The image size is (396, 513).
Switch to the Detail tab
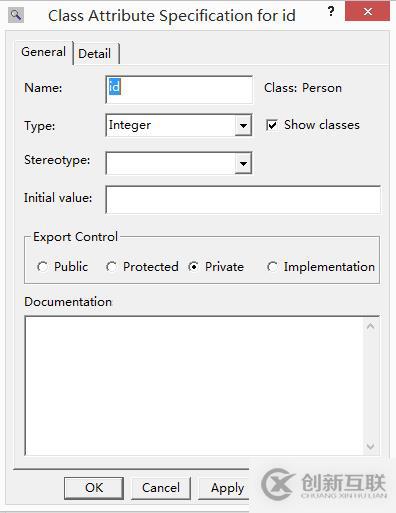click(x=95, y=53)
